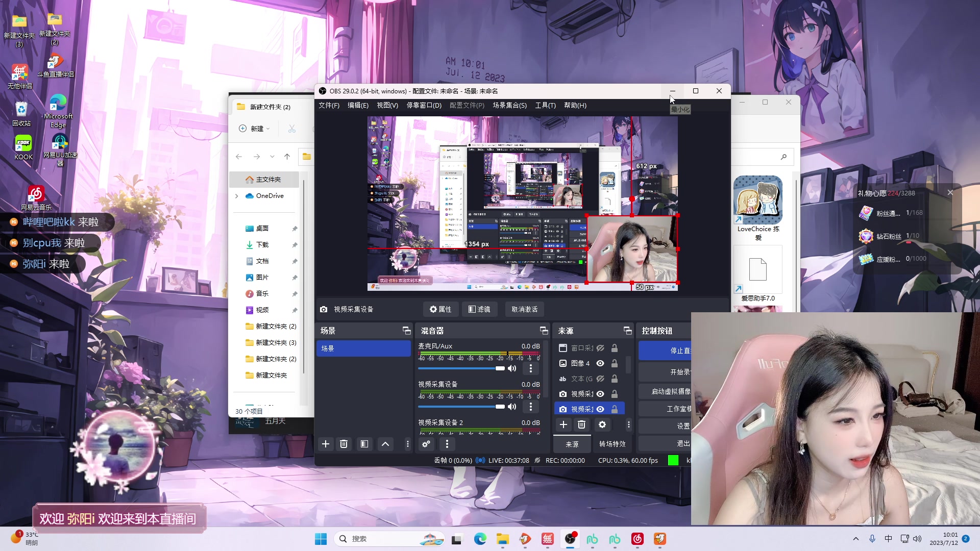Viewport: 980px width, 551px height.
Task: Show the hidden 文本 (G source
Action: (601, 379)
